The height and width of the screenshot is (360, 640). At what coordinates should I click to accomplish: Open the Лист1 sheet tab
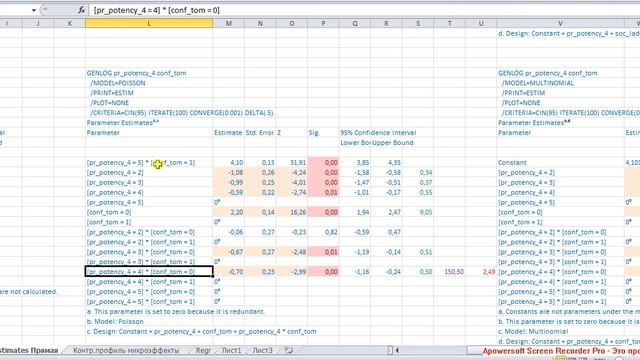point(231,350)
